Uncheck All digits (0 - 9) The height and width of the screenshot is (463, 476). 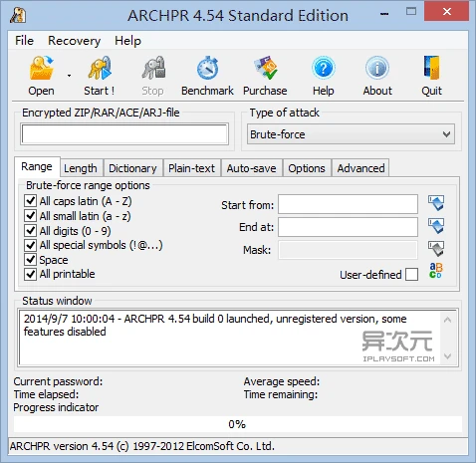tap(30, 230)
